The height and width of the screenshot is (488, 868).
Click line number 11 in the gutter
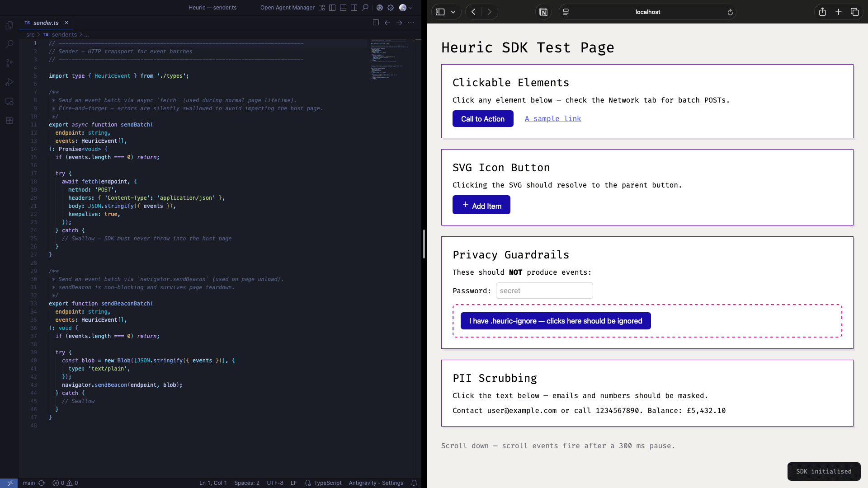pyautogui.click(x=34, y=125)
